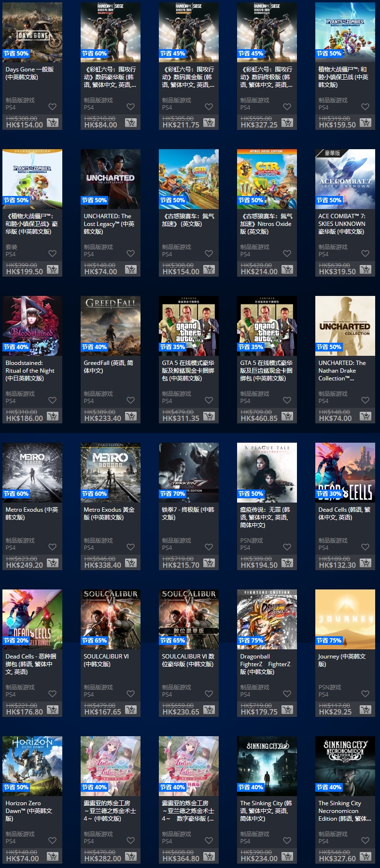Add SOULCALIBUR VI HK$167.65 to cart
This screenshot has height=868, width=380.
(131, 710)
